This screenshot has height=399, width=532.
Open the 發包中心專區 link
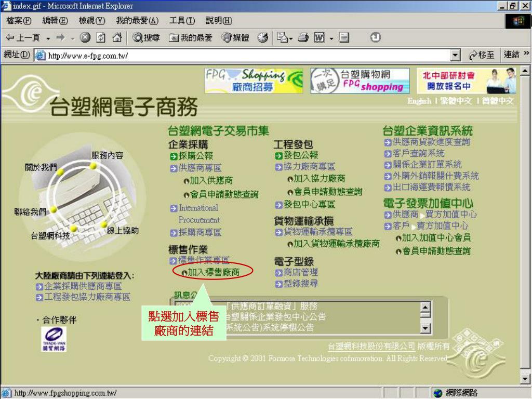coord(309,205)
